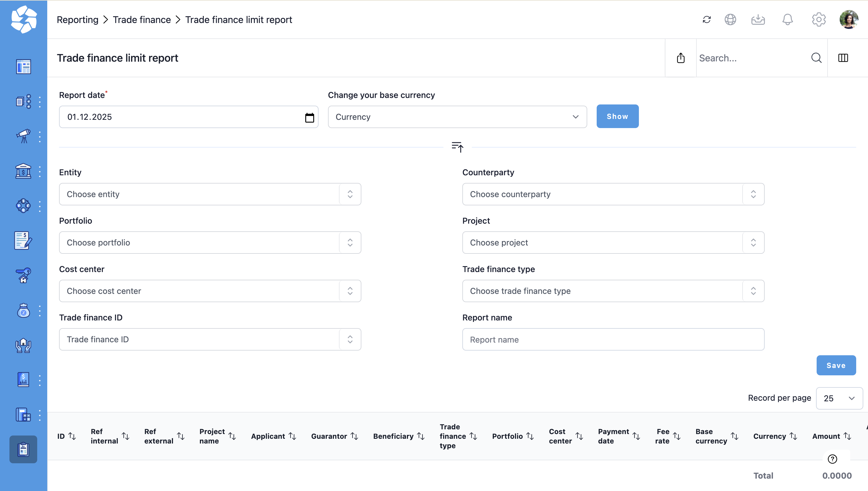The width and height of the screenshot is (868, 491).
Task: Open notifications bell
Action: [x=787, y=19]
